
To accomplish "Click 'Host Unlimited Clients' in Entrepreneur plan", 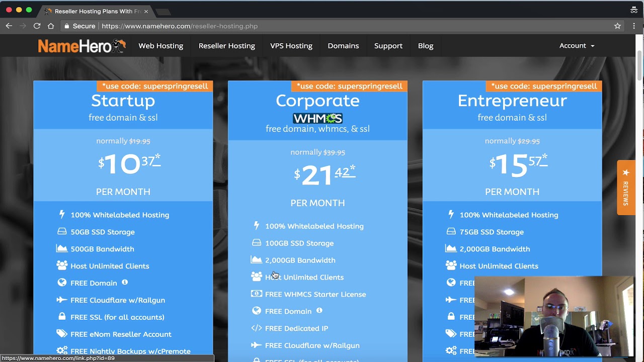I will point(499,266).
